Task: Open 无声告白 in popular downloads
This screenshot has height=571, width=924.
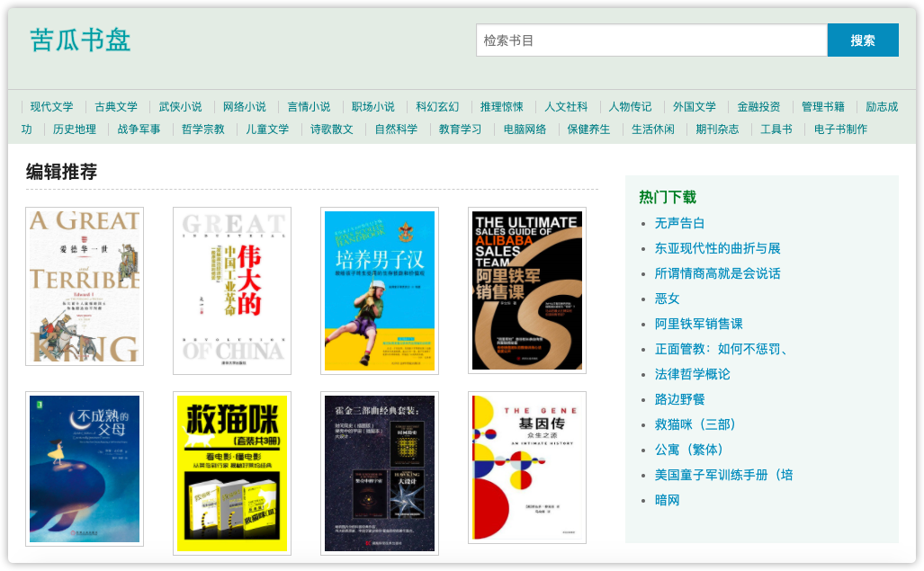Action: point(679,223)
